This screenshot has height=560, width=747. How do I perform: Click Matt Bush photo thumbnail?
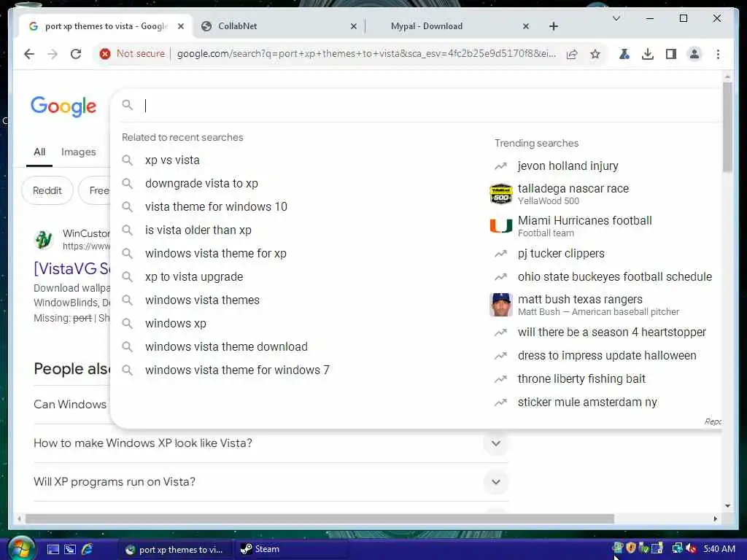click(500, 306)
